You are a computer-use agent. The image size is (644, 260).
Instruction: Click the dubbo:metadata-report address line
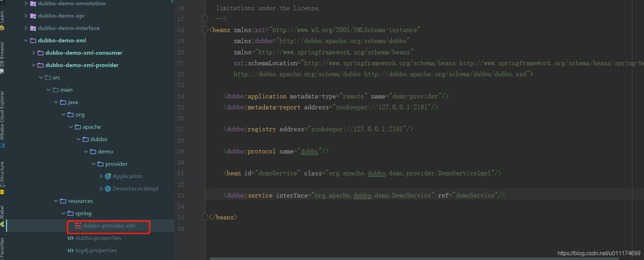pos(331,107)
